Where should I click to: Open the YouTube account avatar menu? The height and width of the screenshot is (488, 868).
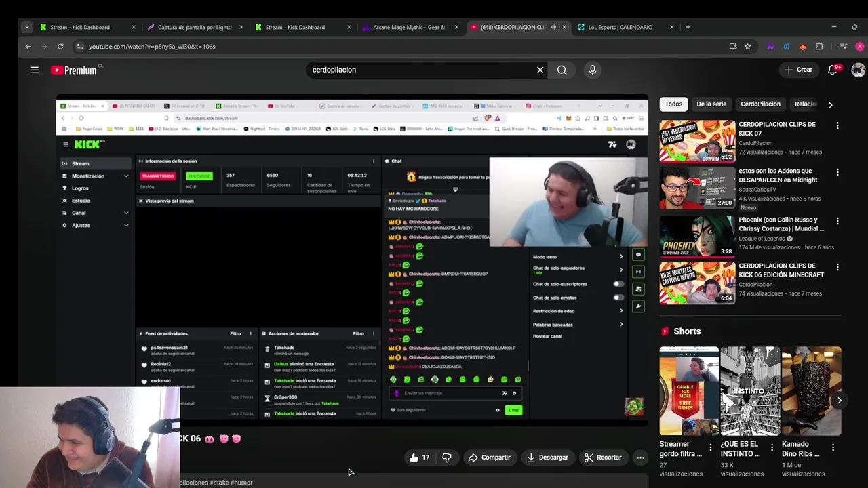coord(858,70)
